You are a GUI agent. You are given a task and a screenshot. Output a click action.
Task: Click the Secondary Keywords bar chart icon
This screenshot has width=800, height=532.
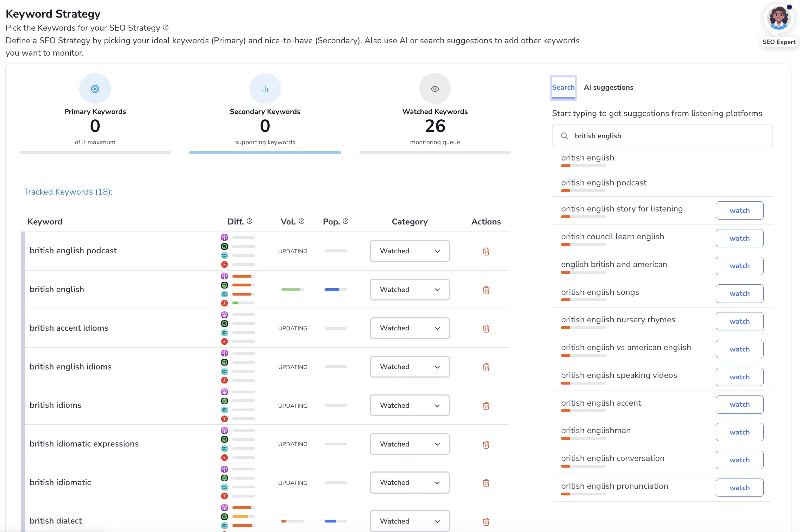coord(265,89)
